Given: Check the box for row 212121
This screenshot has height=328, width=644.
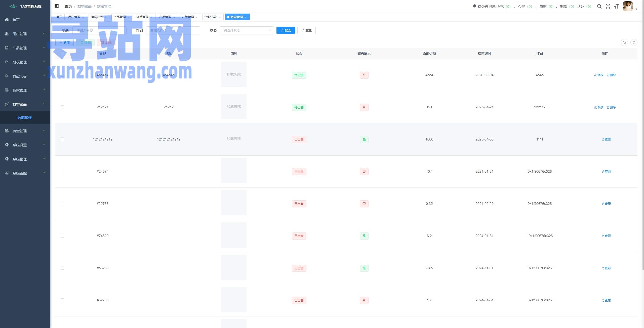Looking at the screenshot, I should click(x=62, y=107).
